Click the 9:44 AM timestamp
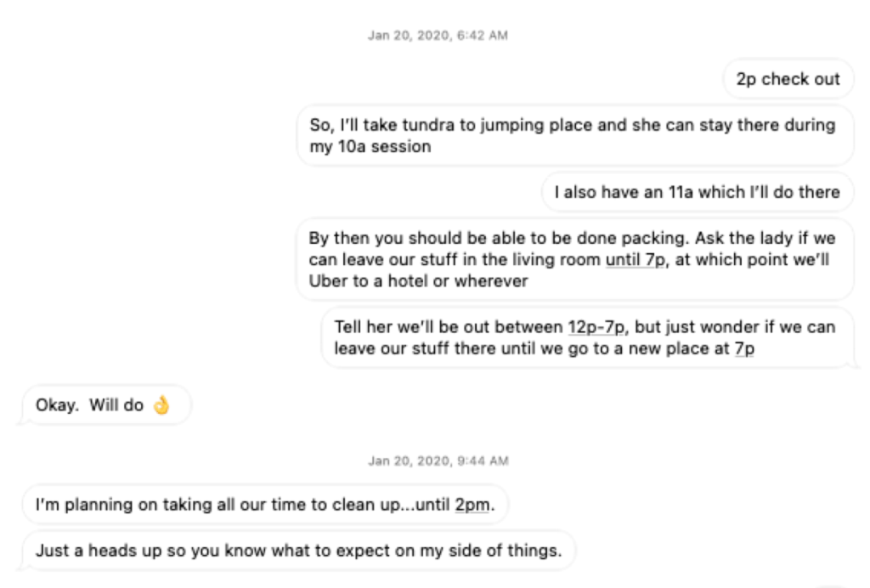 point(438,461)
